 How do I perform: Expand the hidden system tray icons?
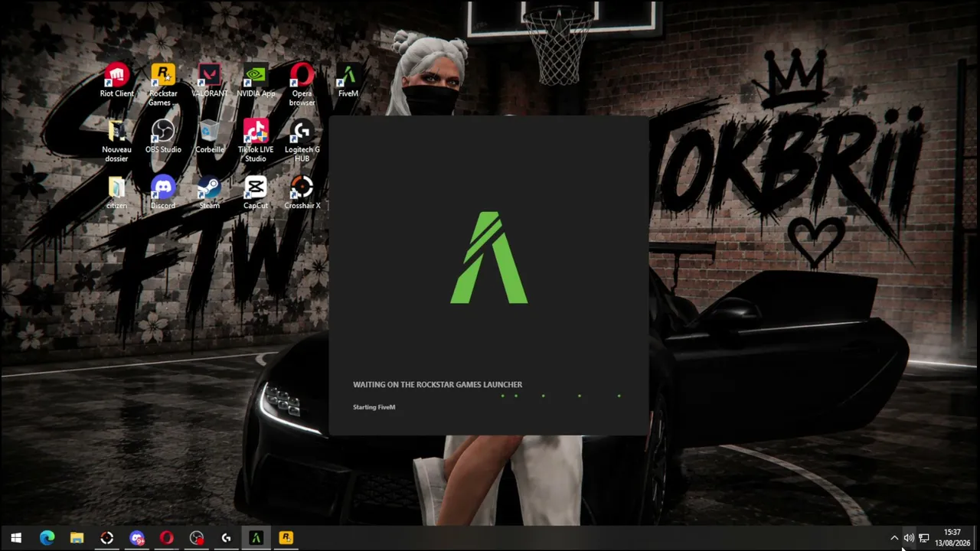point(893,538)
